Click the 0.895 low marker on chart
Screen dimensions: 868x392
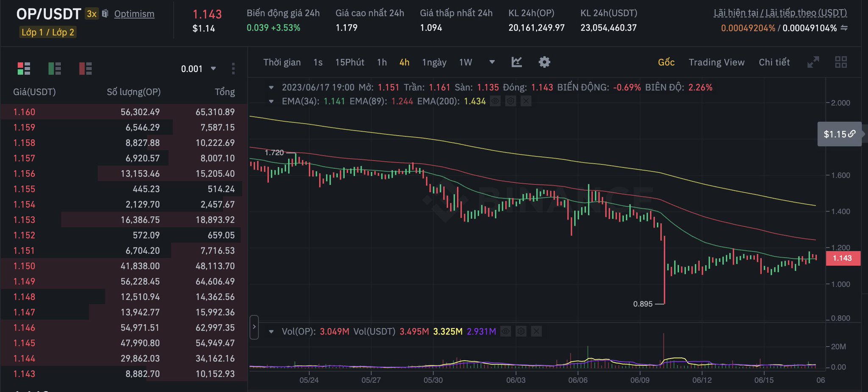point(643,304)
